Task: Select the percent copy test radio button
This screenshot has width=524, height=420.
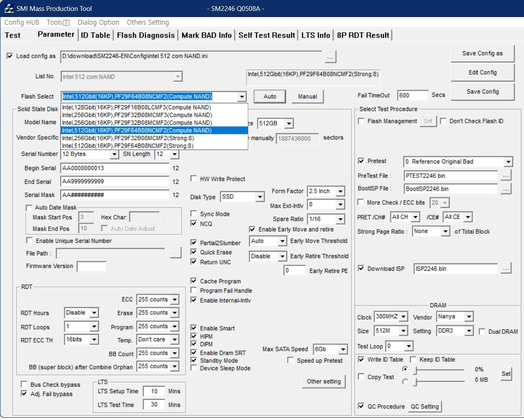Action: 405,369
